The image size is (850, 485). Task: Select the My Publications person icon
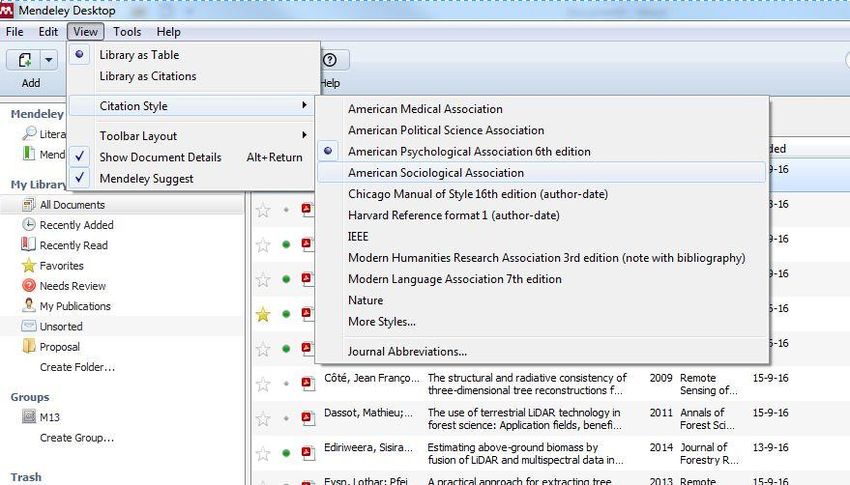tap(29, 306)
